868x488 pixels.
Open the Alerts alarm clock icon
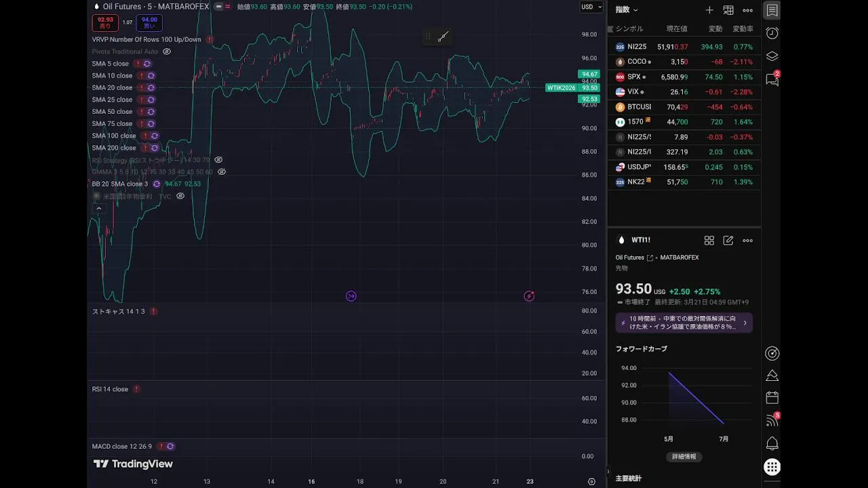[772, 33]
